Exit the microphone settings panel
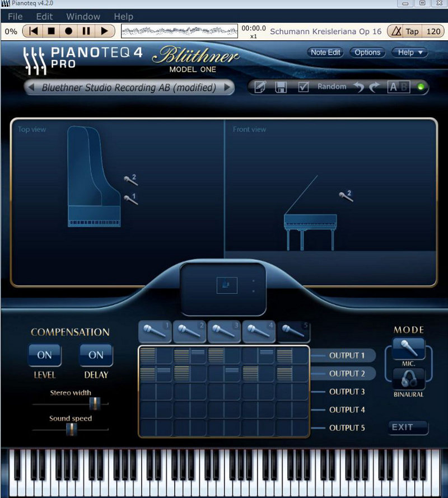This screenshot has width=448, height=498. pos(408,427)
